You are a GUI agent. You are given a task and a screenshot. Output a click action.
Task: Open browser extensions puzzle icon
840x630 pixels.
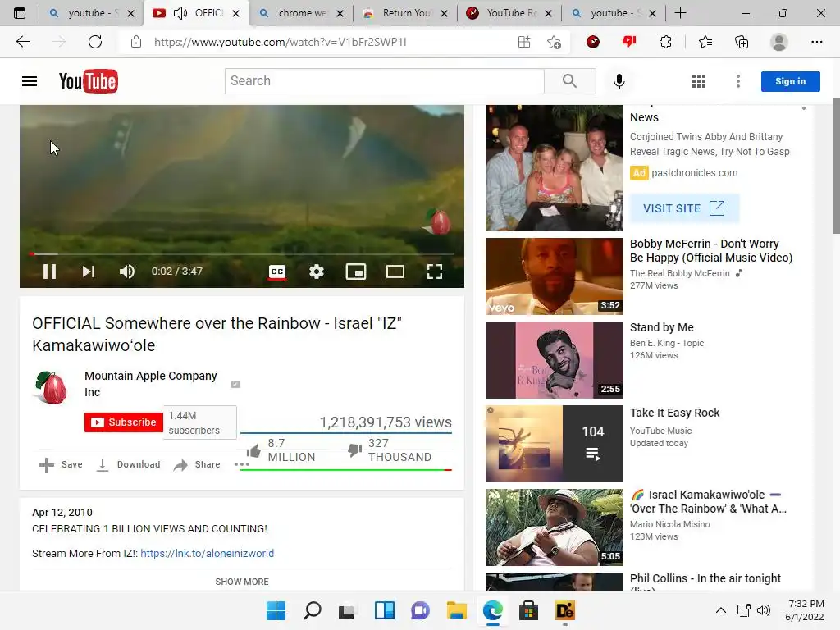(665, 42)
